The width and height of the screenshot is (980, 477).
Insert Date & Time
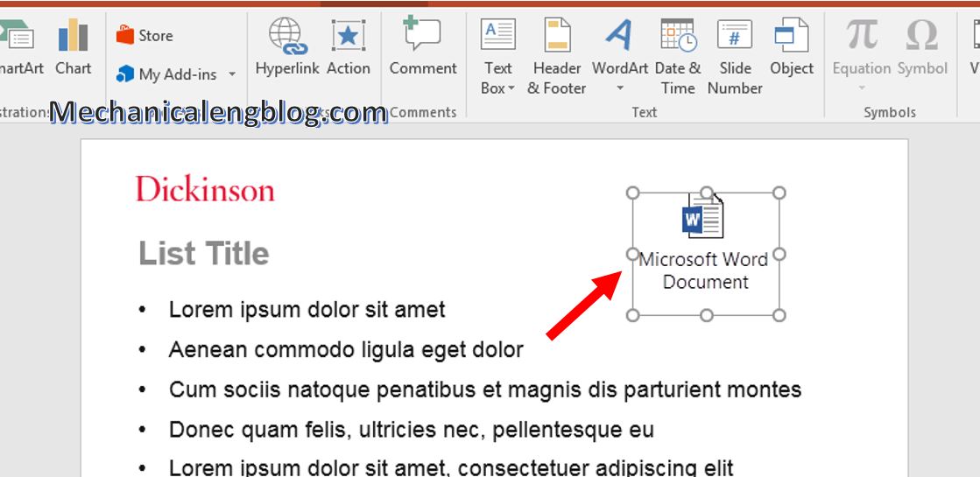[678, 56]
